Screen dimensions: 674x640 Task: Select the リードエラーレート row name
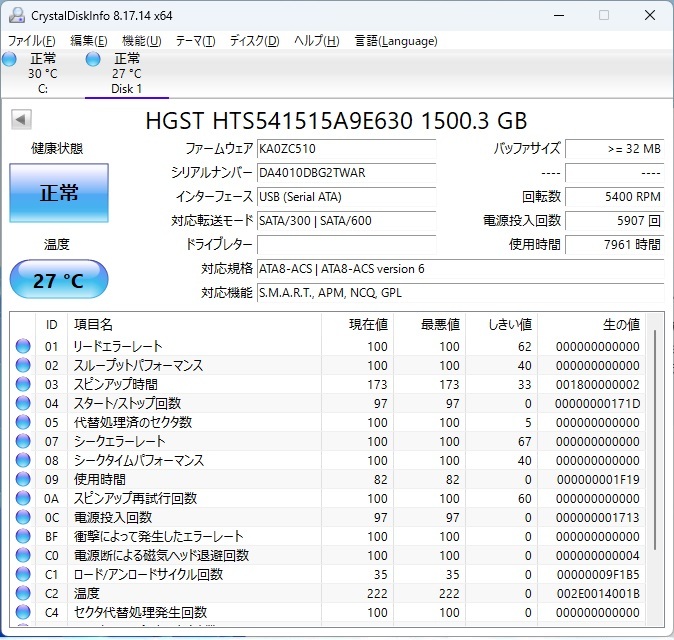point(118,346)
